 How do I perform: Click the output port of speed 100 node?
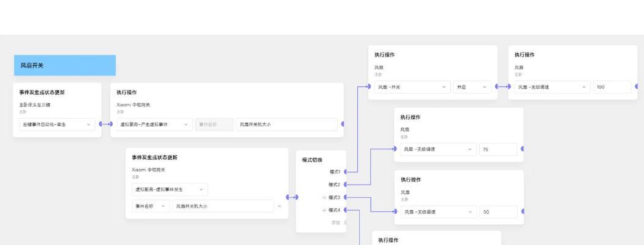point(637,86)
